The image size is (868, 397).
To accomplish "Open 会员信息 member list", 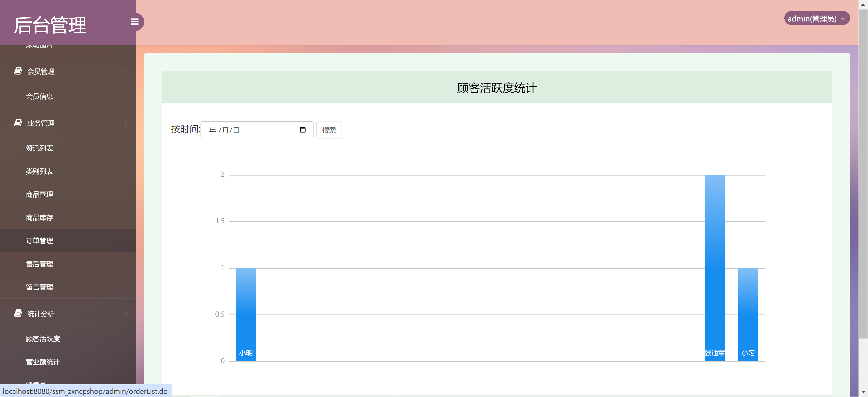I will pyautogui.click(x=40, y=96).
